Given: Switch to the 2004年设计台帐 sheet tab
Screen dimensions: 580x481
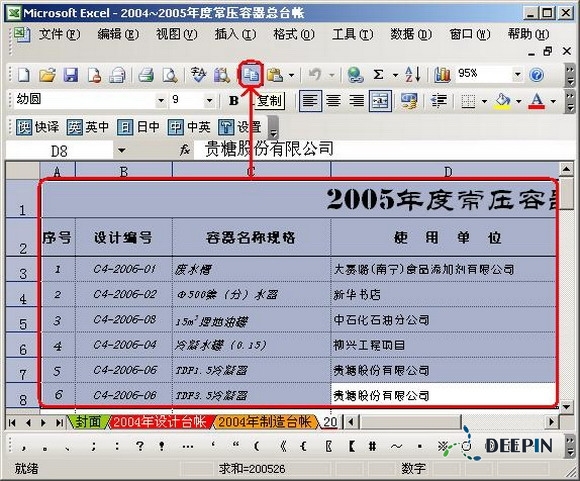Looking at the screenshot, I should click(x=159, y=421).
